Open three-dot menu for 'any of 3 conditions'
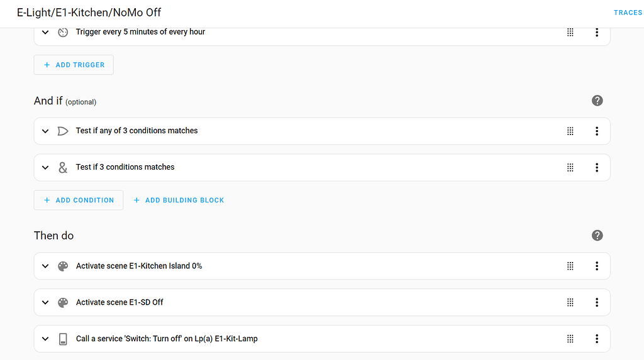This screenshot has width=644, height=360. tap(597, 131)
